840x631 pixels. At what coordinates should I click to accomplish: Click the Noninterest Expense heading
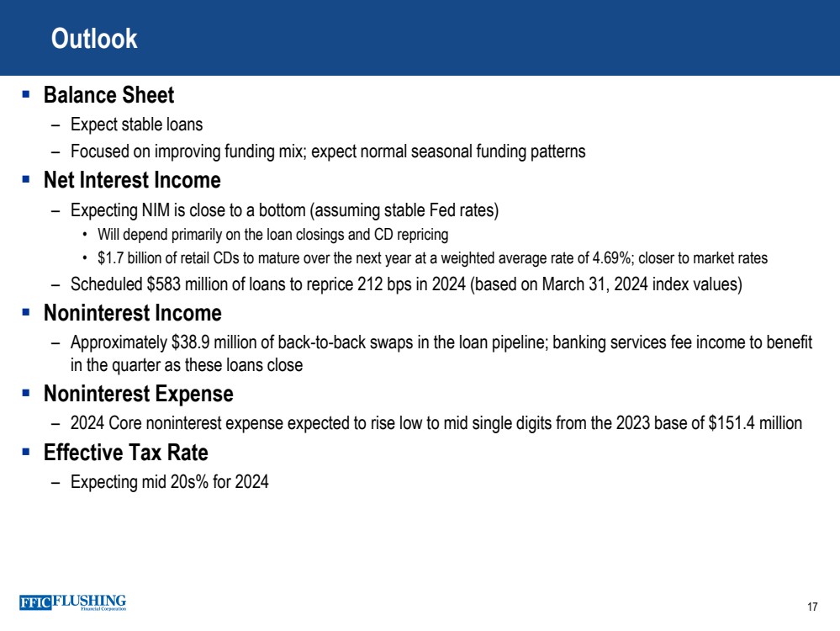click(x=138, y=394)
